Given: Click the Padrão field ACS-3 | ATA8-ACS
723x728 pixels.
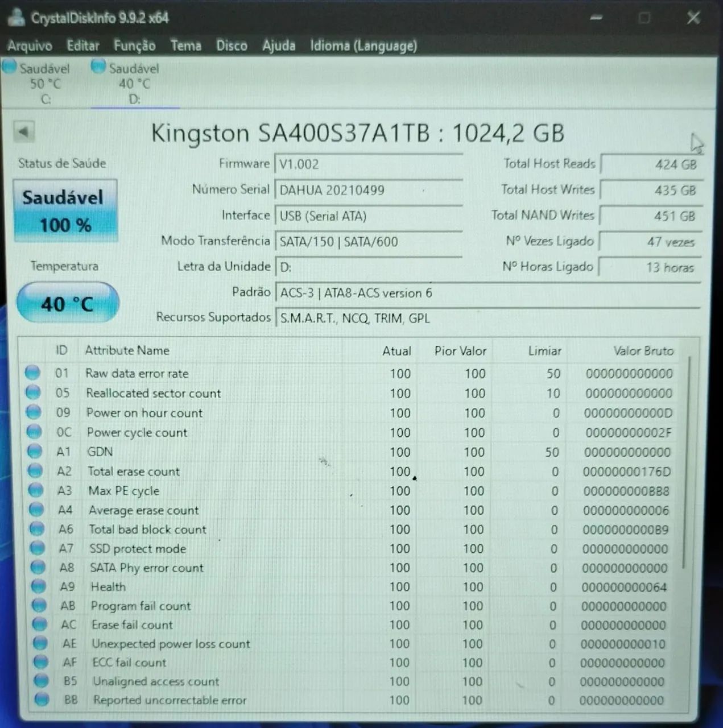Looking at the screenshot, I should (487, 293).
